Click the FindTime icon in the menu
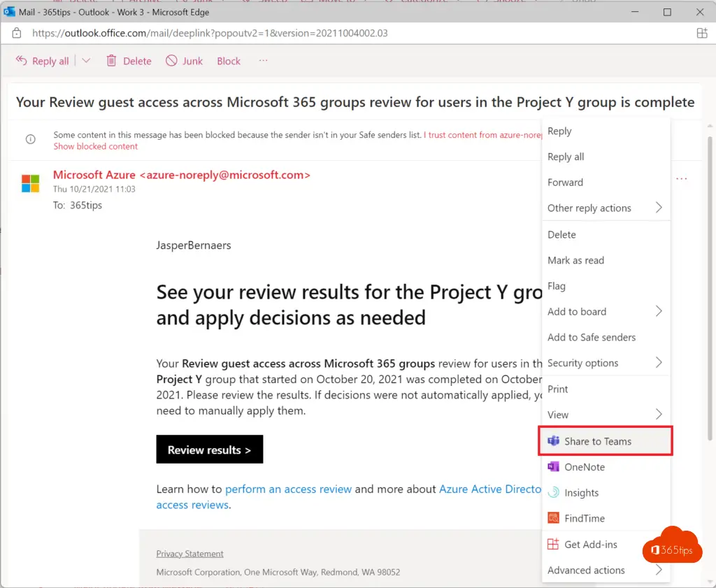The image size is (716, 588). tap(554, 517)
